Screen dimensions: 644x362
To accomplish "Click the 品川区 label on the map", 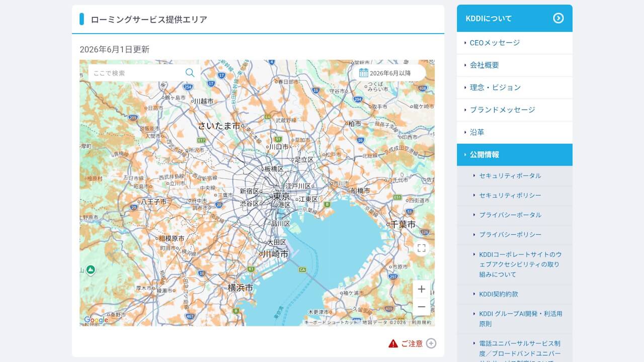I will (x=281, y=224).
